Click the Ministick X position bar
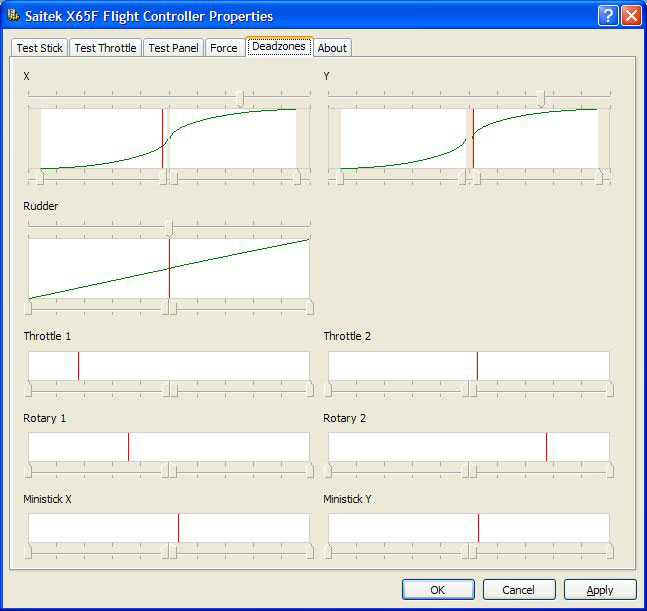This screenshot has height=611, width=647. (x=169, y=528)
